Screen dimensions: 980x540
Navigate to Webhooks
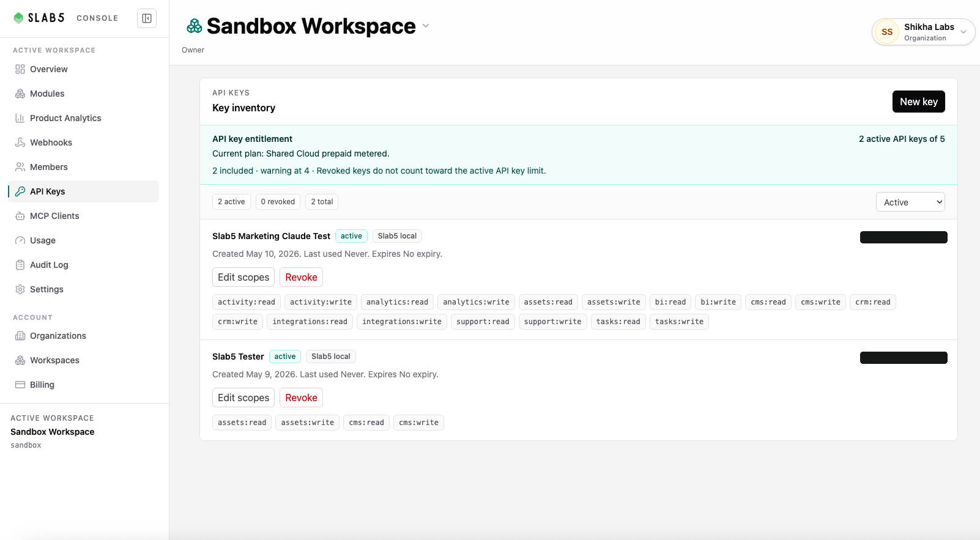(x=83, y=142)
